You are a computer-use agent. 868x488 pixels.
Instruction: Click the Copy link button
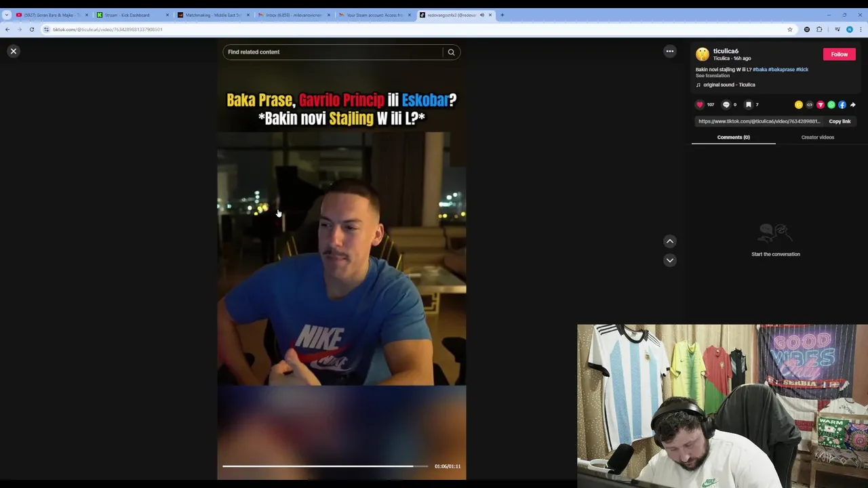[x=840, y=121]
